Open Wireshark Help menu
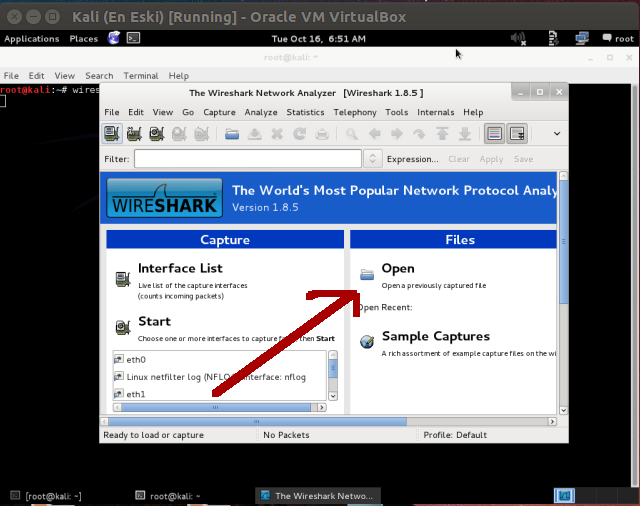 pos(473,112)
